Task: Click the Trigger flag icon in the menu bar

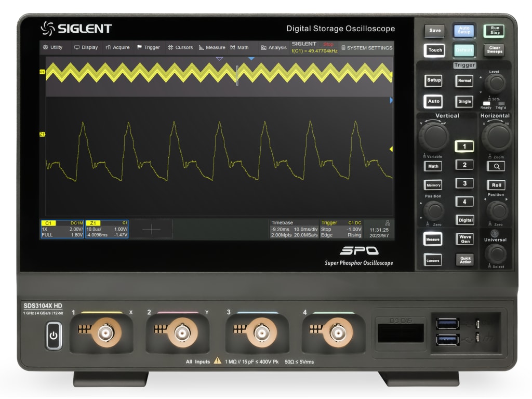Action: coord(140,47)
